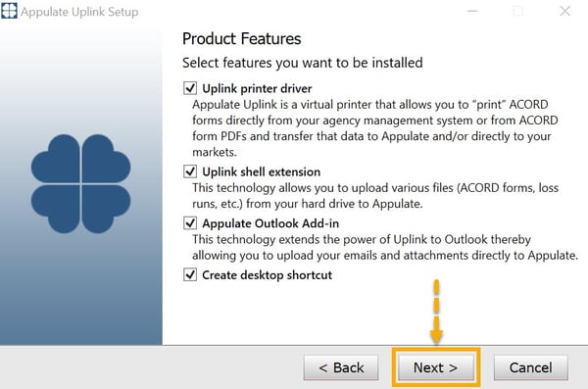Click the shell extension description text
Screen dimensions: 588x389
click(375, 195)
